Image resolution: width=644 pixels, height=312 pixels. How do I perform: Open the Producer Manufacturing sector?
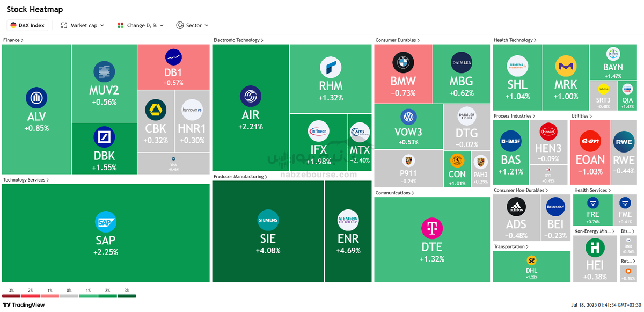pyautogui.click(x=240, y=176)
